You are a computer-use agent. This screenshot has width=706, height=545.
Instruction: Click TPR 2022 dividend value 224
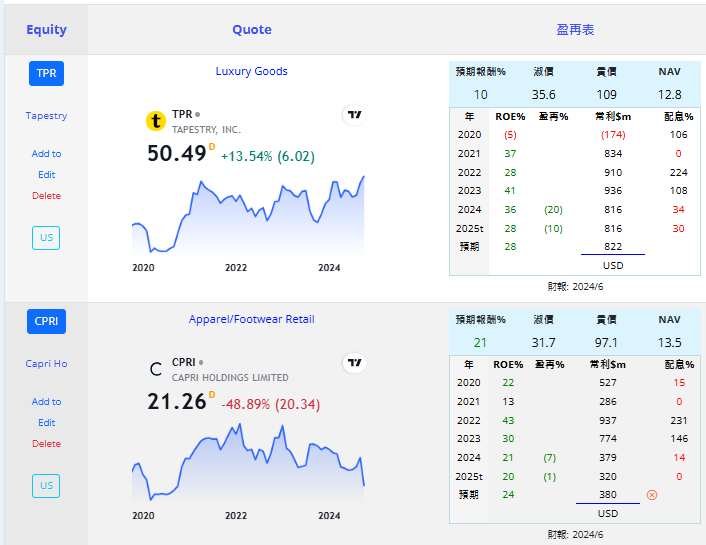[x=679, y=173]
